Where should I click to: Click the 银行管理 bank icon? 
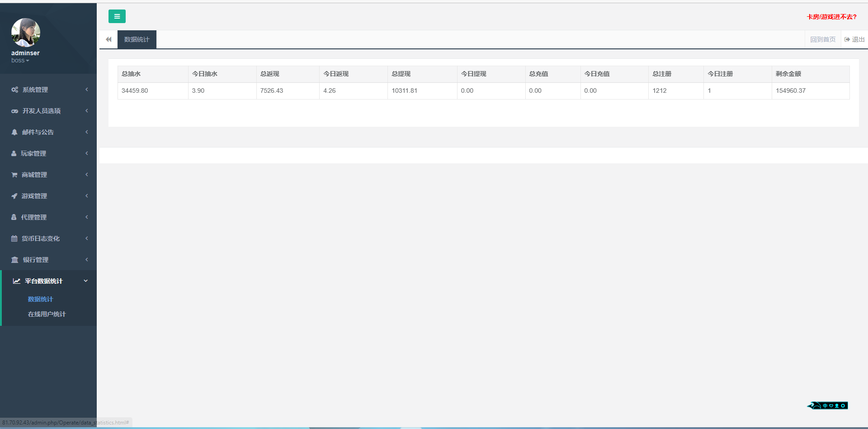tap(15, 260)
